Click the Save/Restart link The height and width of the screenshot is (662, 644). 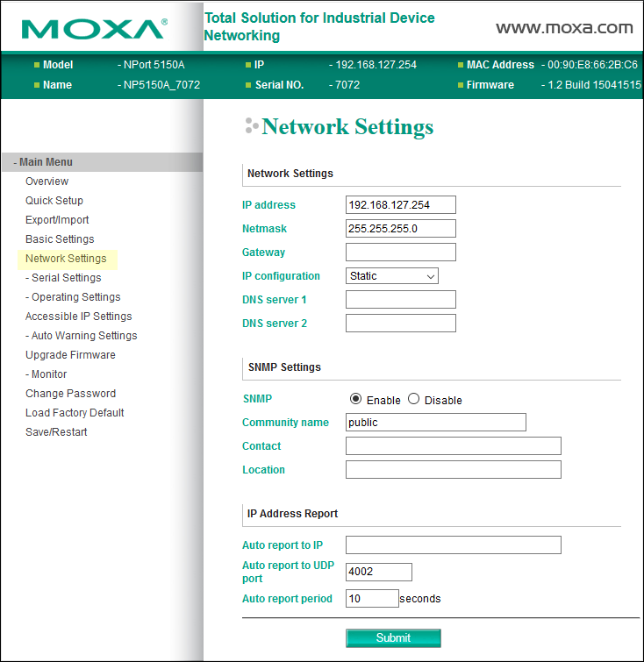coord(56,432)
